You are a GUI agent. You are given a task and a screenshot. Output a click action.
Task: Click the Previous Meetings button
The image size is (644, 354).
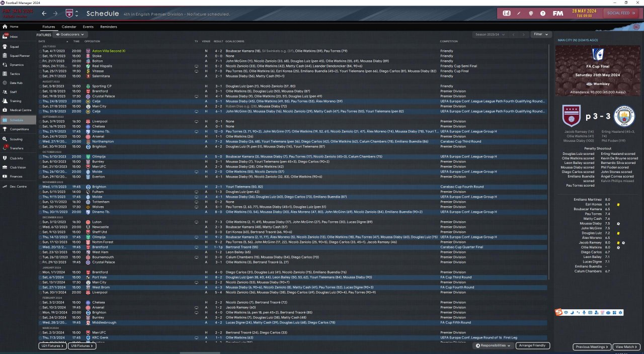pyautogui.click(x=592, y=347)
